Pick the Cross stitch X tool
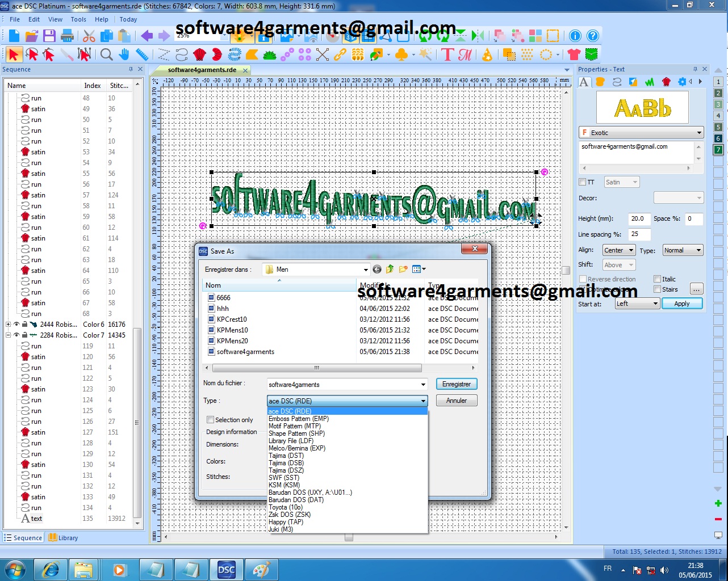728x581 pixels. 323,54
